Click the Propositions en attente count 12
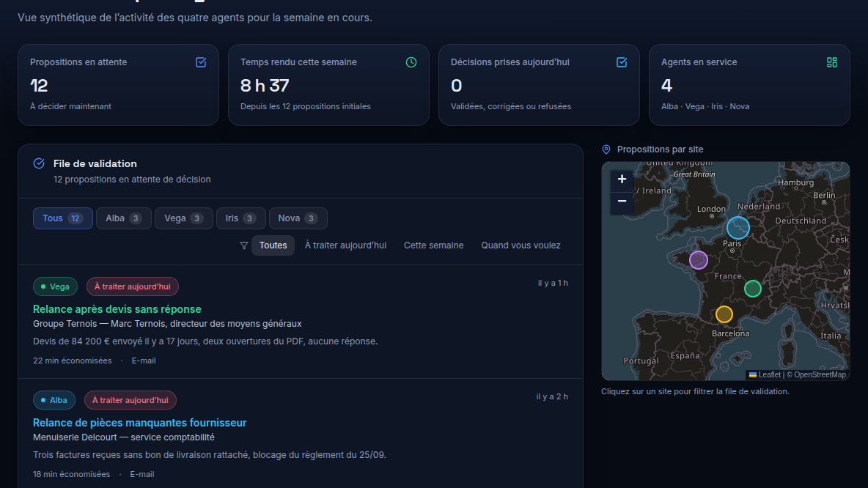Screen dimensions: 868x488 point(39,86)
